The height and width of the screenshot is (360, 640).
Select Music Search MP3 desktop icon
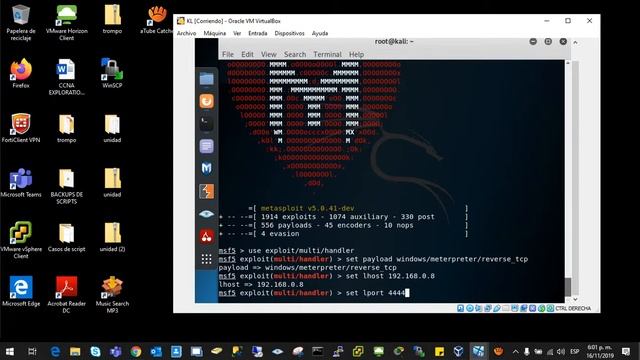pos(112,296)
